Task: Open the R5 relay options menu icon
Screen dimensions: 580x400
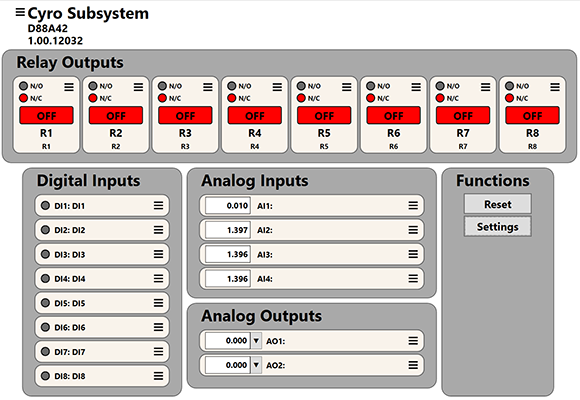Action: [347, 87]
